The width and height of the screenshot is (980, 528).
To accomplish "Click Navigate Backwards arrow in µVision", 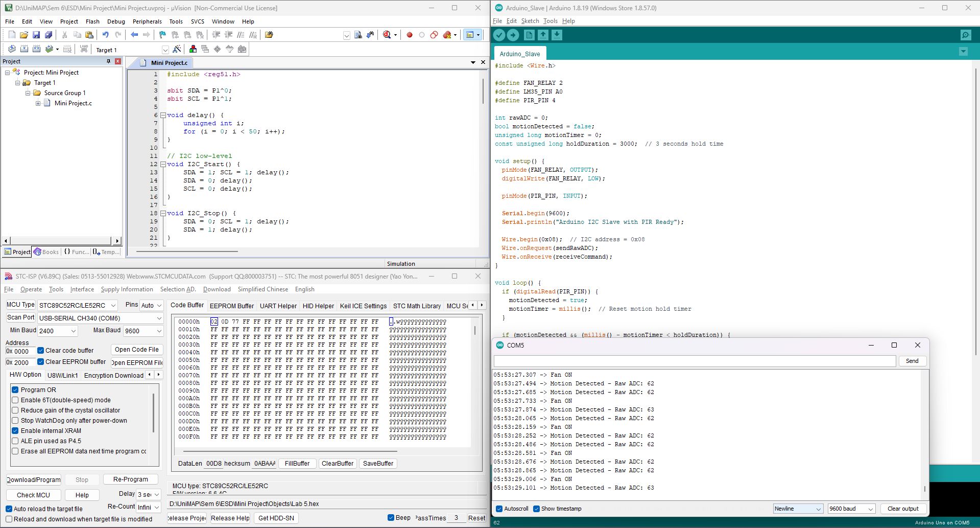I will 134,35.
